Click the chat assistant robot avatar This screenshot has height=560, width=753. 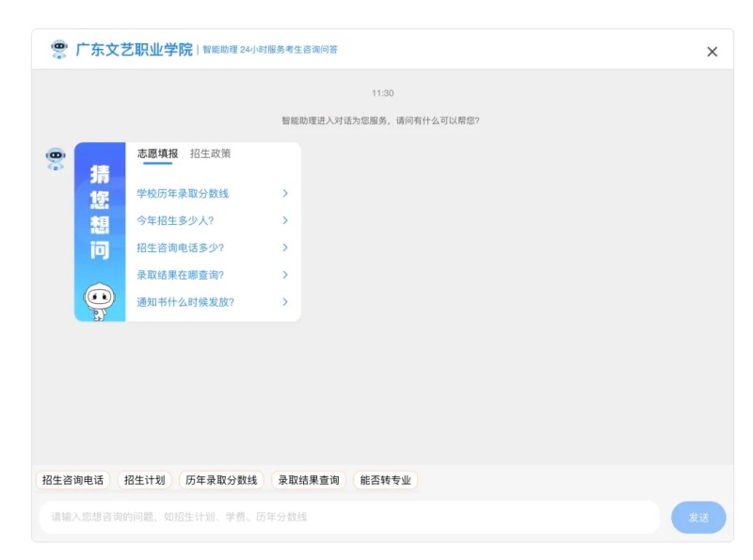click(x=56, y=158)
